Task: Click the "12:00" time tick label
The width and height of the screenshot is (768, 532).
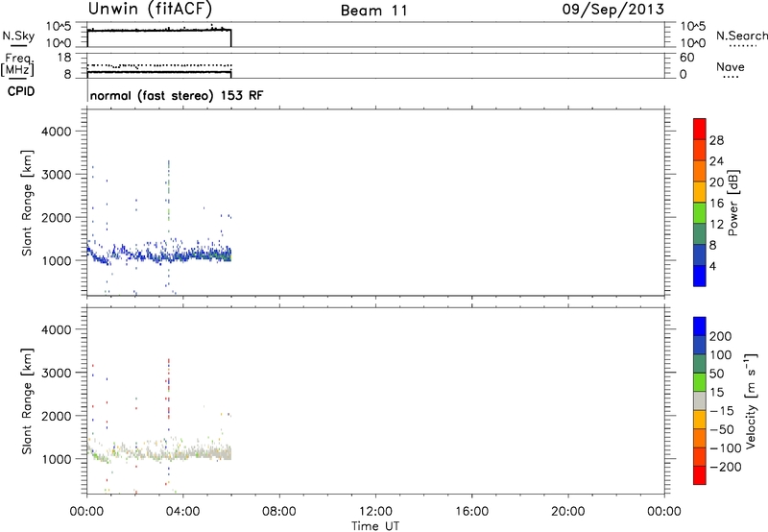Action: coord(375,512)
